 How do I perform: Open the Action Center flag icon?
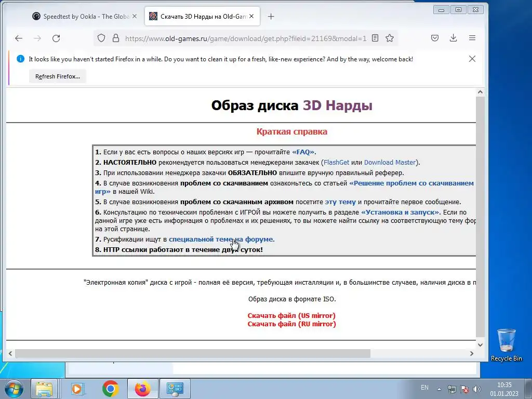coord(464,389)
